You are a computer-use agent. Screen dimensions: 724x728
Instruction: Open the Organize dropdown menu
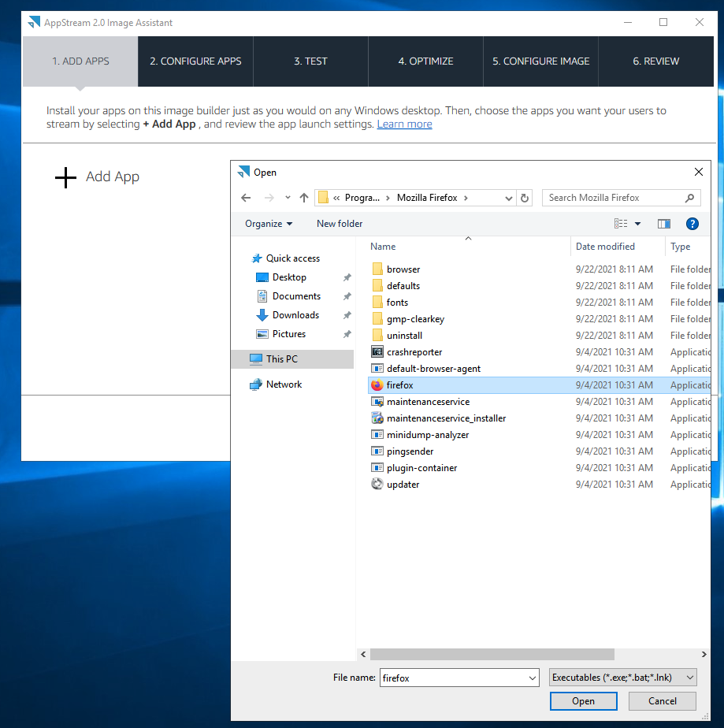tap(269, 224)
